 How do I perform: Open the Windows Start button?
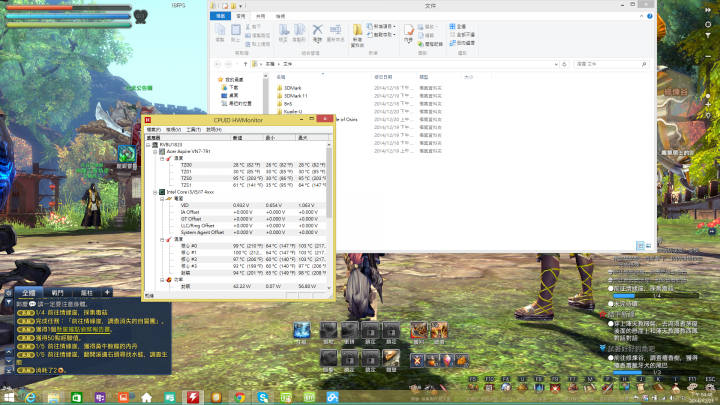click(9, 397)
